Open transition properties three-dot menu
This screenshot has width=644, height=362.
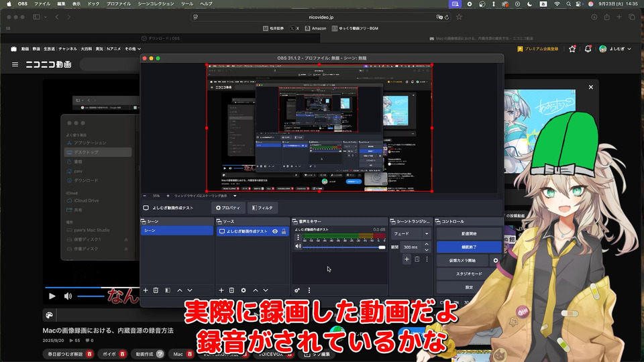pyautogui.click(x=427, y=259)
